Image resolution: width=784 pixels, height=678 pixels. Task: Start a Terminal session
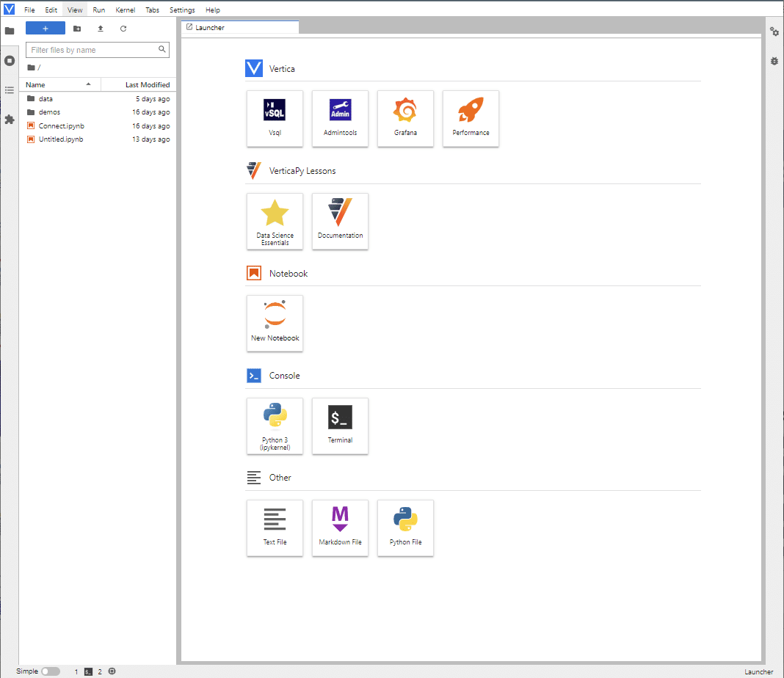pyautogui.click(x=340, y=426)
